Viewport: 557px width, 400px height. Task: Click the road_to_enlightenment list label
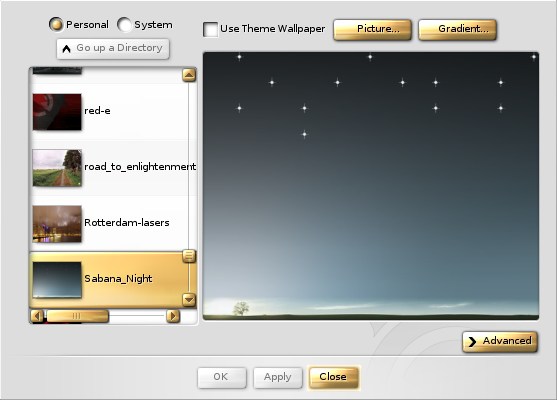click(140, 167)
